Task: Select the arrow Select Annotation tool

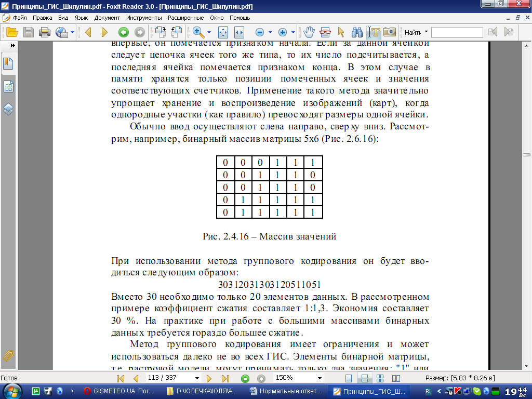Action: coord(341,32)
